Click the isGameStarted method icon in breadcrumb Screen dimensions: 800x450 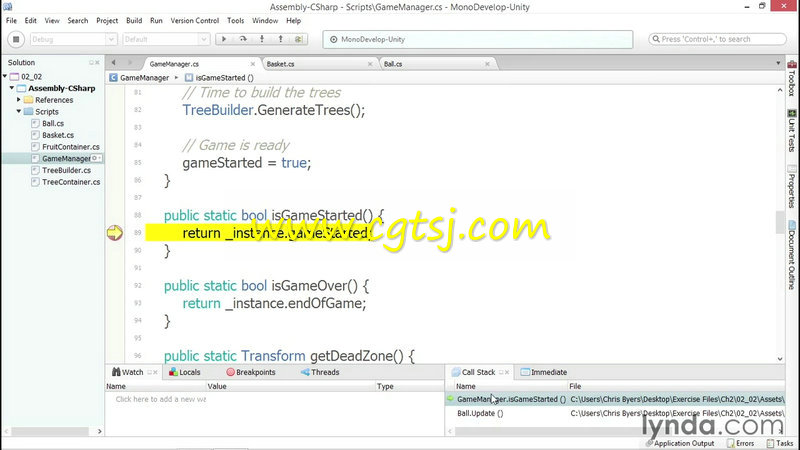click(189, 78)
